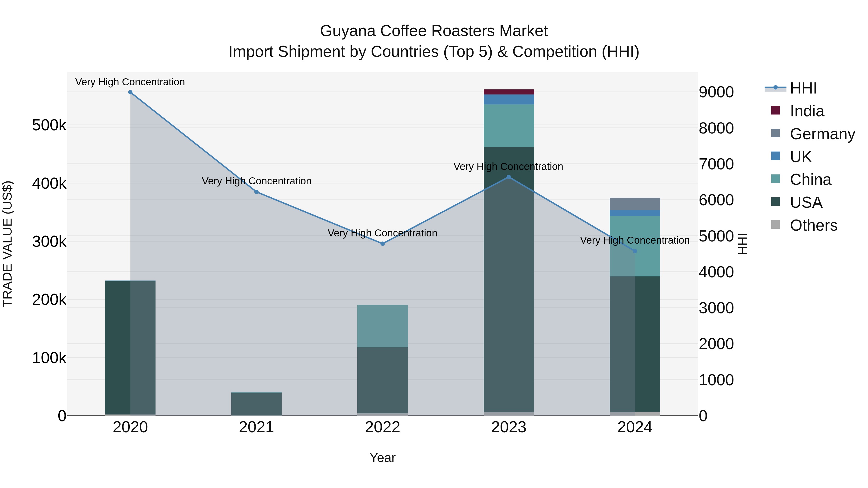
Task: Click the UK blue legend swatch
Action: pos(775,156)
